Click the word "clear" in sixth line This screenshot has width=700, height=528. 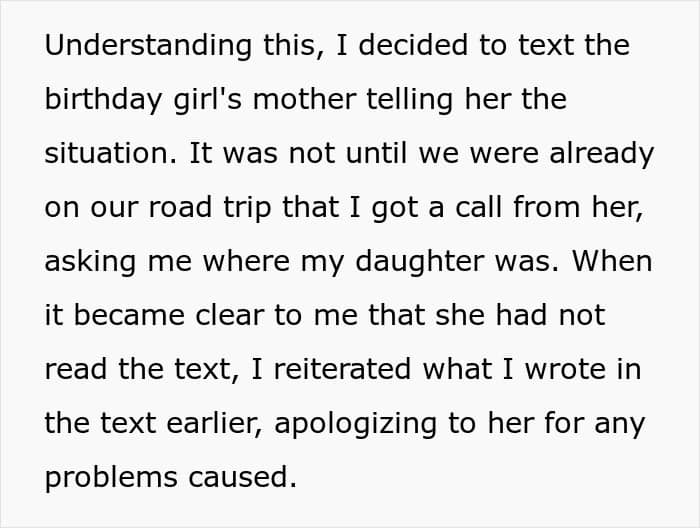(x=229, y=315)
